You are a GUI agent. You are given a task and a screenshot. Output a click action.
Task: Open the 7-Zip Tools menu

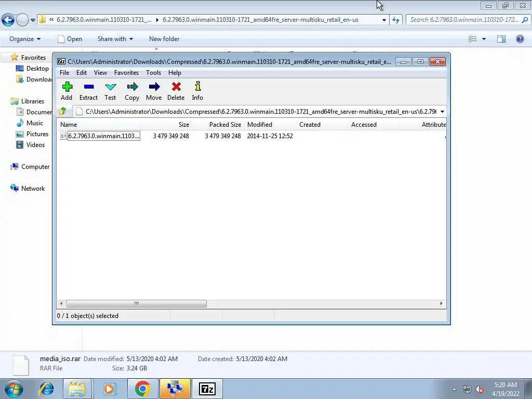[153, 73]
